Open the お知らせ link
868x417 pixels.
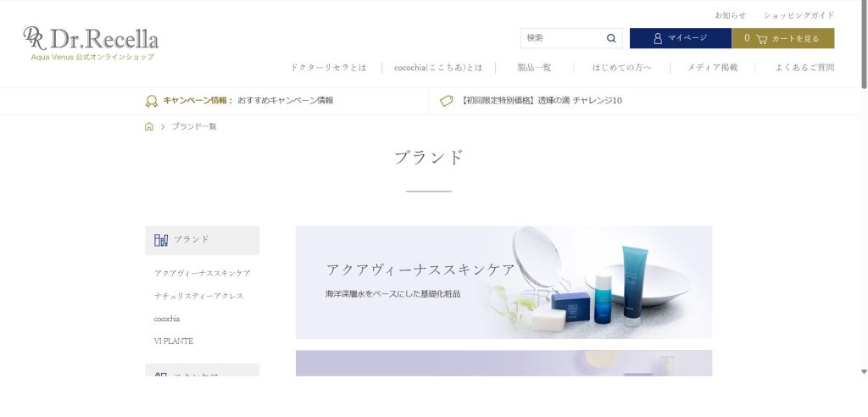click(730, 15)
